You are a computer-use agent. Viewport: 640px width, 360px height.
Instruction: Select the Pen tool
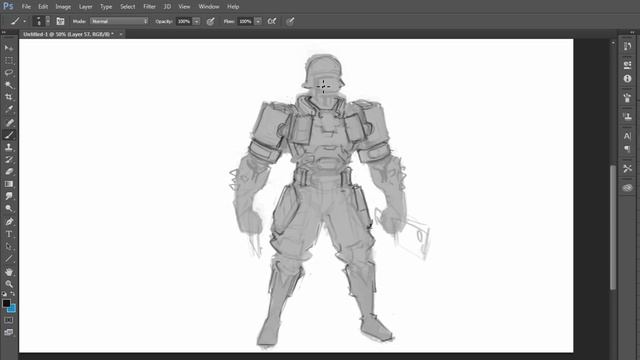(x=9, y=221)
